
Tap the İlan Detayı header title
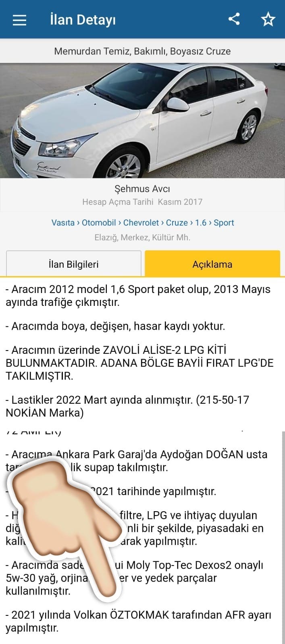click(83, 19)
